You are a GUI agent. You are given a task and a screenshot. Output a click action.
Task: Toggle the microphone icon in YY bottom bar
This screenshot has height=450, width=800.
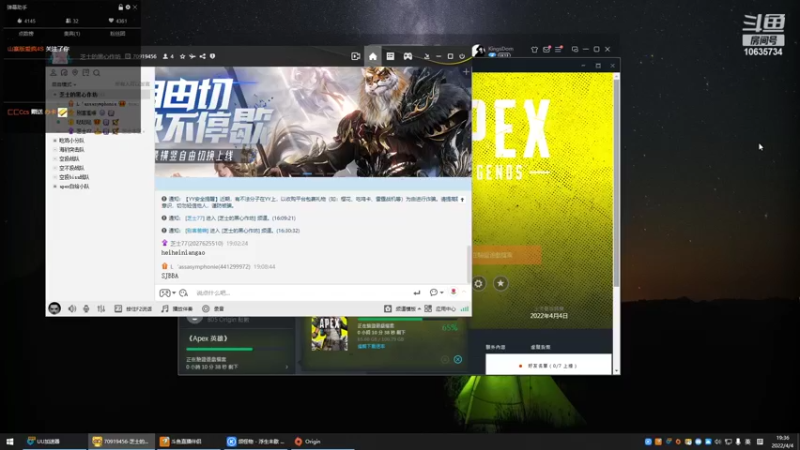pyautogui.click(x=86, y=309)
